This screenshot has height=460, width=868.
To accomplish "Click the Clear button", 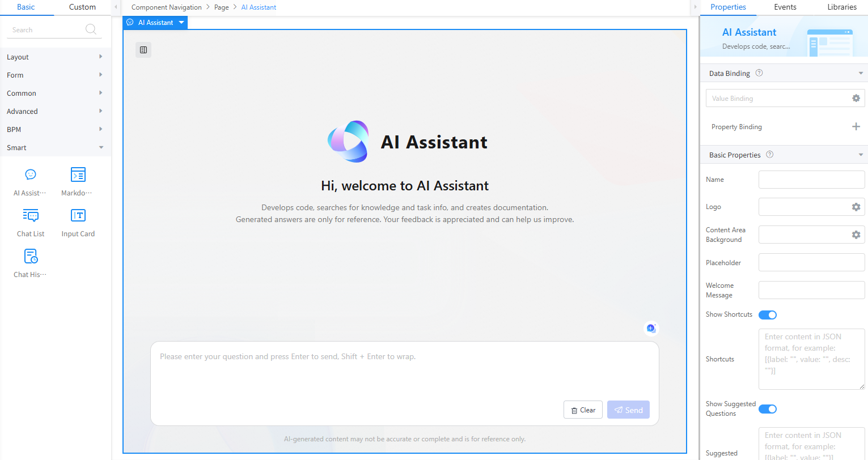I will [583, 410].
